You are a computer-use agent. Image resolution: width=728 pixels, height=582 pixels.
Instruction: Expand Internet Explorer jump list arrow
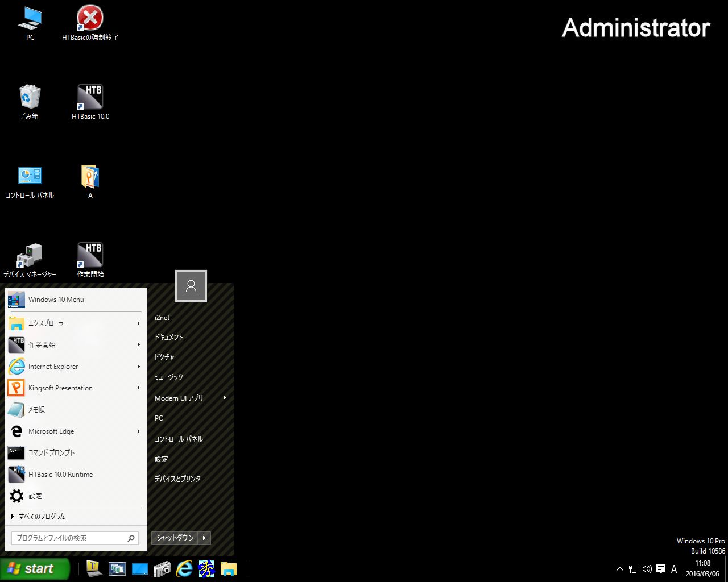(138, 367)
